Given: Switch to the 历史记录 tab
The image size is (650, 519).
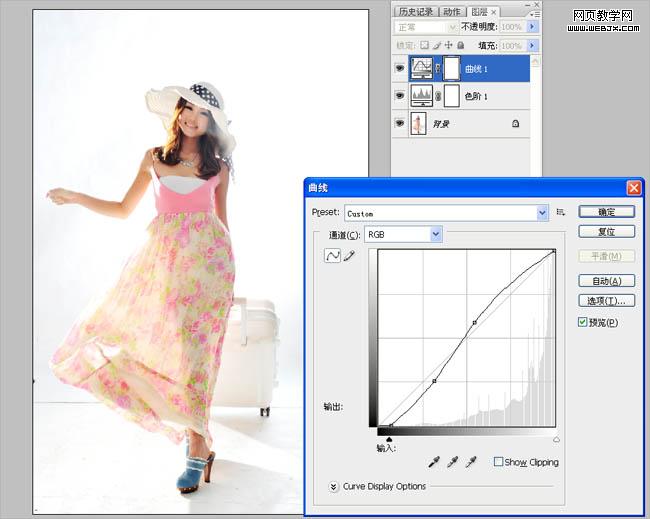Looking at the screenshot, I should point(415,12).
